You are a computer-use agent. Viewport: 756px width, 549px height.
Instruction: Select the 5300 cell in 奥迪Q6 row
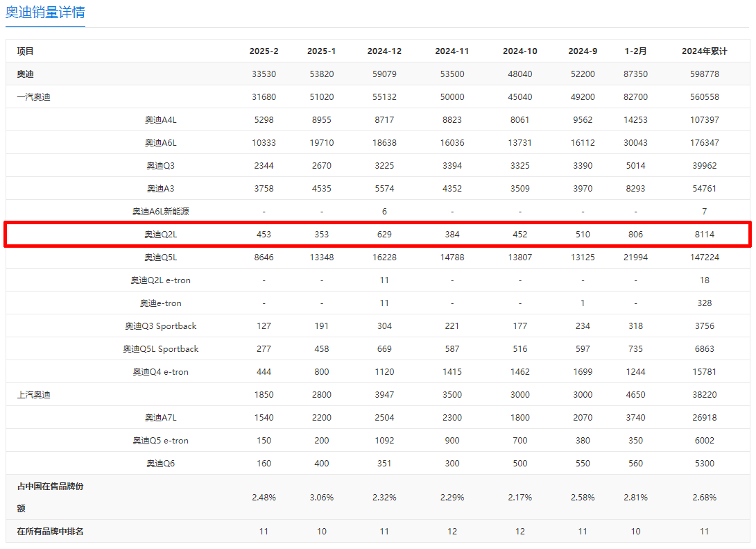pyautogui.click(x=705, y=464)
